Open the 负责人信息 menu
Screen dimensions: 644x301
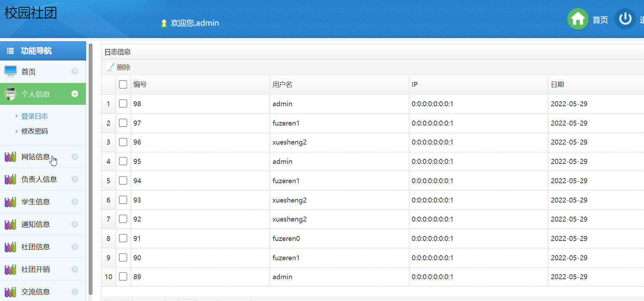pyautogui.click(x=43, y=179)
